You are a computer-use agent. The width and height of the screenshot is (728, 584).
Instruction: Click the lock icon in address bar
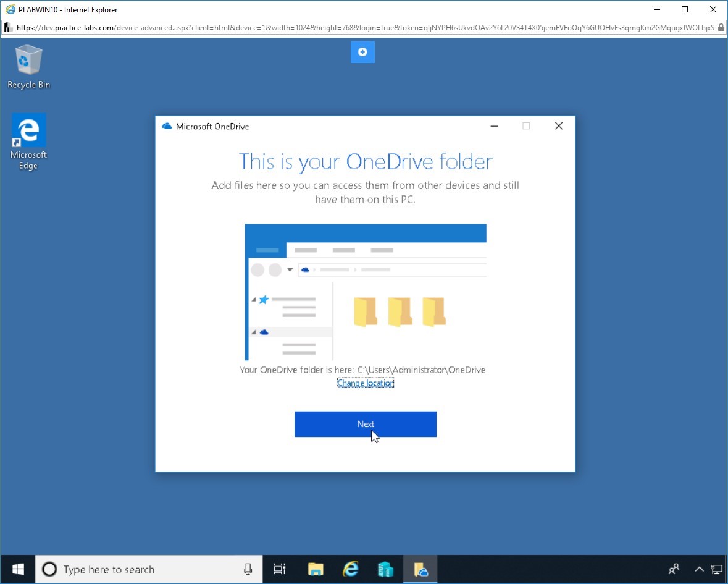click(x=721, y=27)
